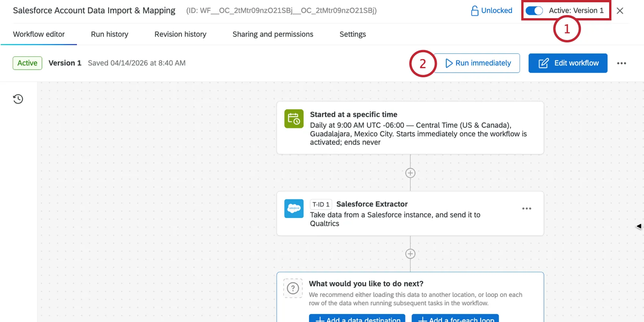This screenshot has height=322, width=644.
Task: Close the workflow editor with the X
Action: coord(620,11)
